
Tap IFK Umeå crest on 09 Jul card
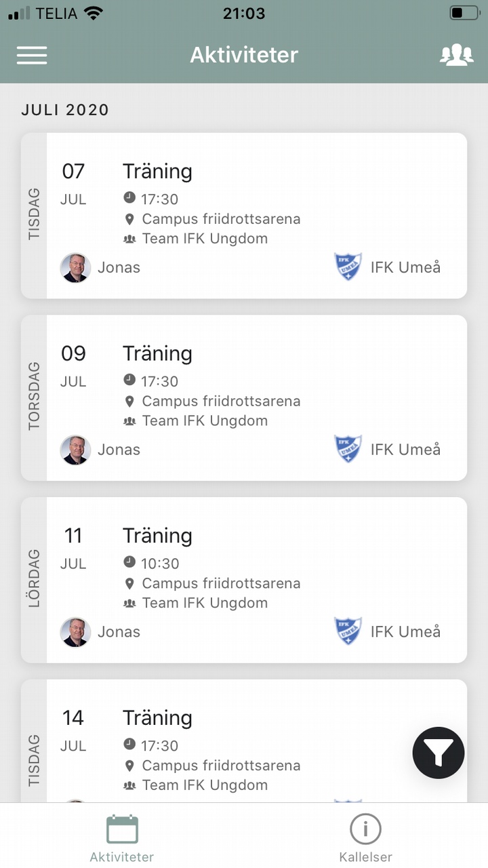click(348, 449)
